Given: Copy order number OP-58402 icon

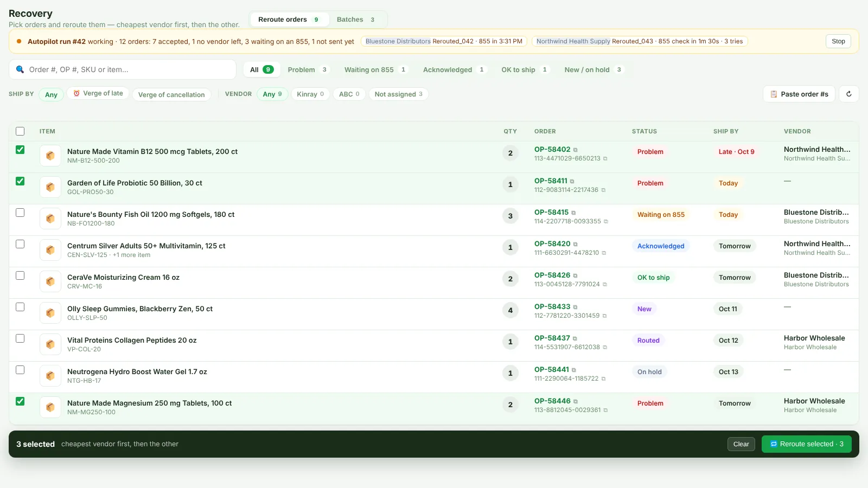Looking at the screenshot, I should pos(576,150).
